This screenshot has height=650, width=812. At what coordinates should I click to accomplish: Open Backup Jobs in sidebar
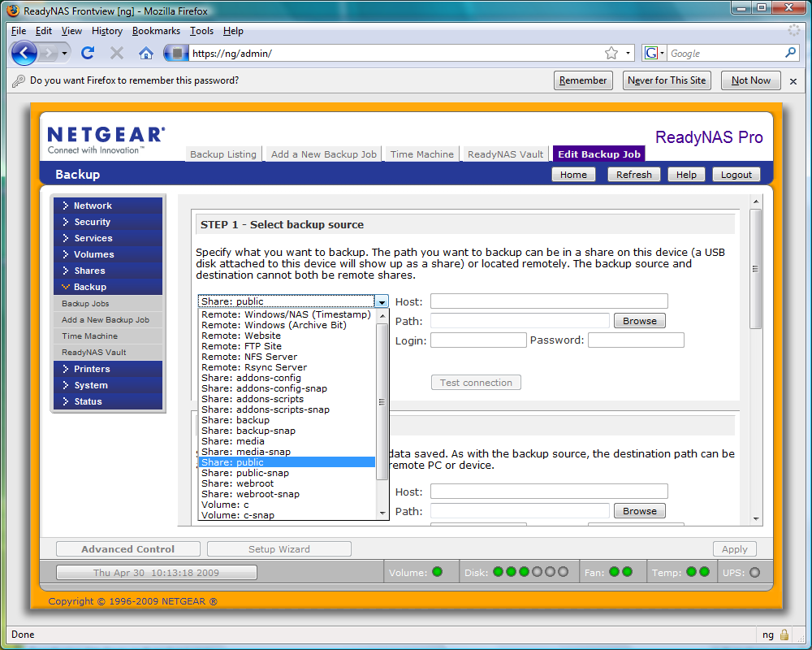pyautogui.click(x=108, y=304)
